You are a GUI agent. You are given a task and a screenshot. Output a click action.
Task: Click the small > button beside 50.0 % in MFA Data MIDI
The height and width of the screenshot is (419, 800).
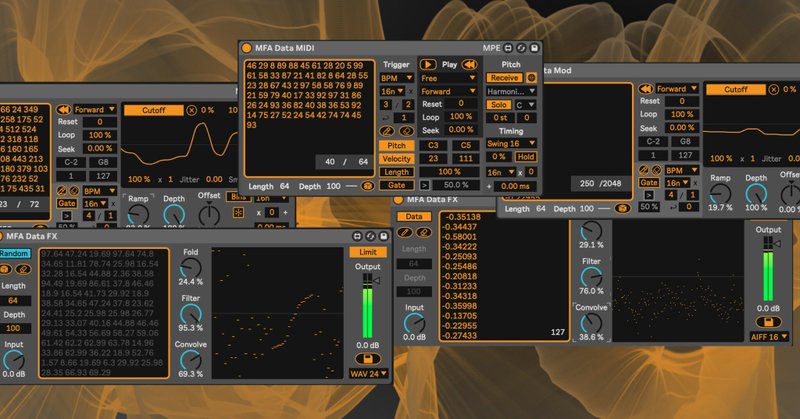pos(424,185)
